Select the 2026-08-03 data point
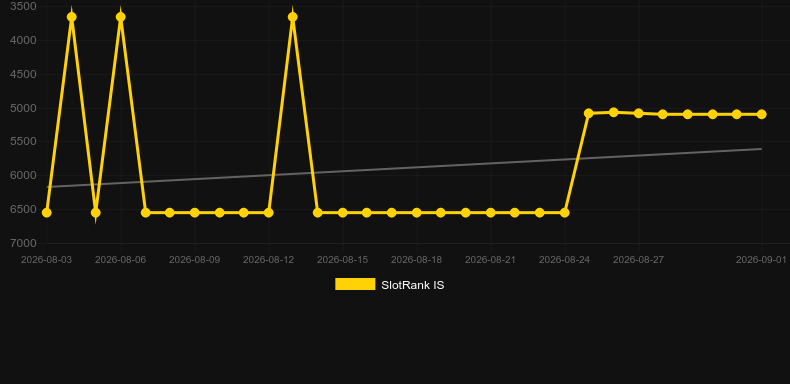Viewport: 790px width, 384px height. (46, 213)
